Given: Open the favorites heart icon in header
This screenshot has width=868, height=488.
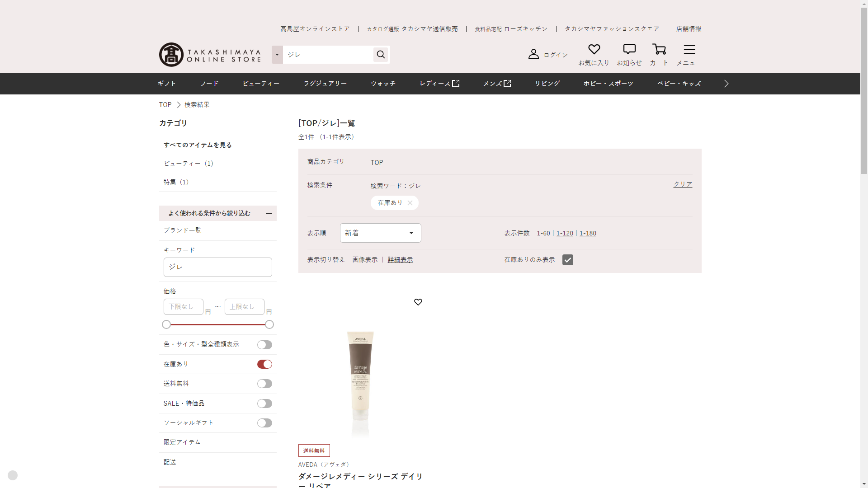Looking at the screenshot, I should 594,49.
